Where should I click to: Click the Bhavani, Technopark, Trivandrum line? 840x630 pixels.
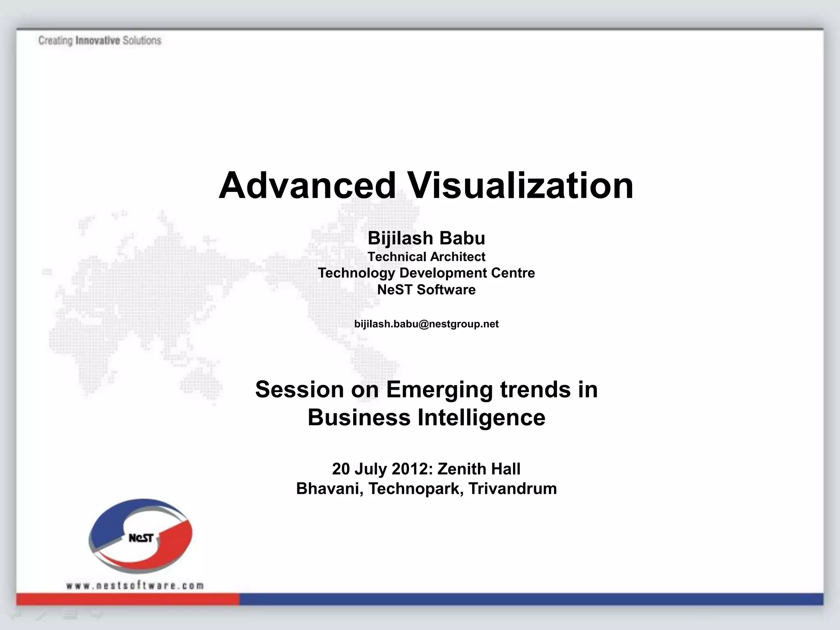click(426, 488)
